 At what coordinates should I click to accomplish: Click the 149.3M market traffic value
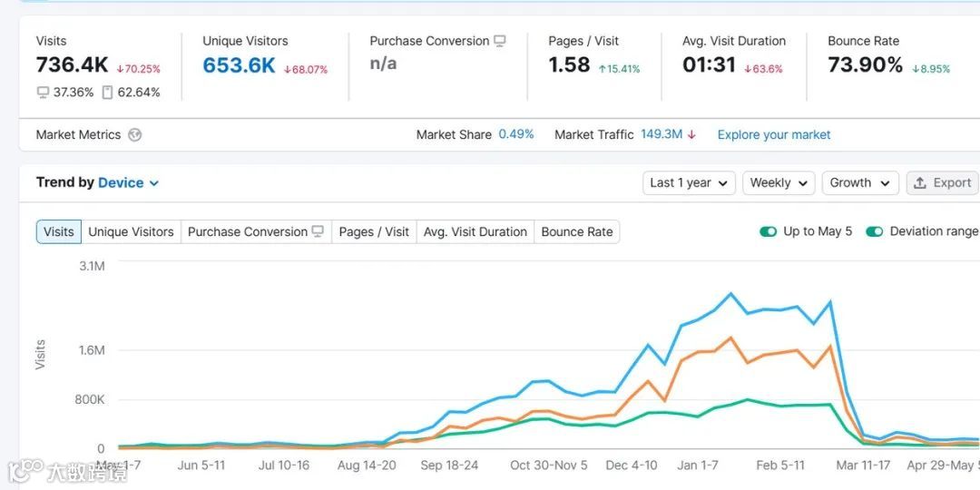(661, 134)
